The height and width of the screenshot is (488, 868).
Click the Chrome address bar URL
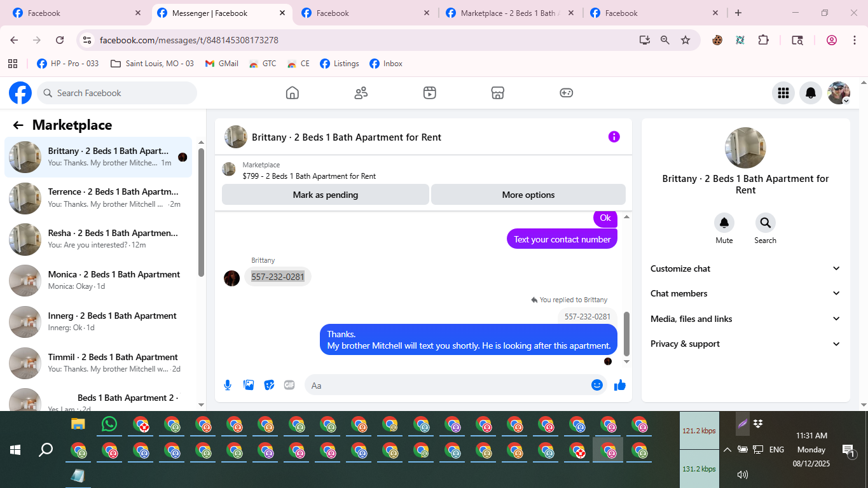click(x=189, y=40)
